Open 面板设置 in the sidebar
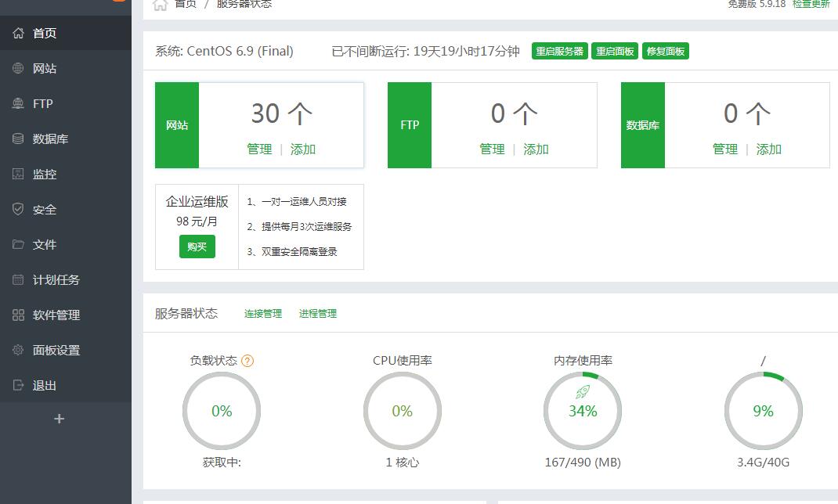The width and height of the screenshot is (838, 504). (56, 350)
